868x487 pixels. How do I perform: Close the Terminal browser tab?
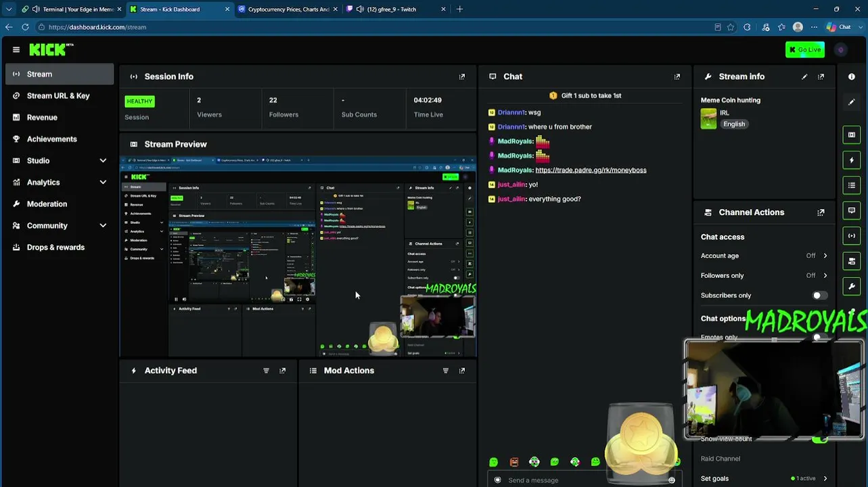(x=119, y=9)
